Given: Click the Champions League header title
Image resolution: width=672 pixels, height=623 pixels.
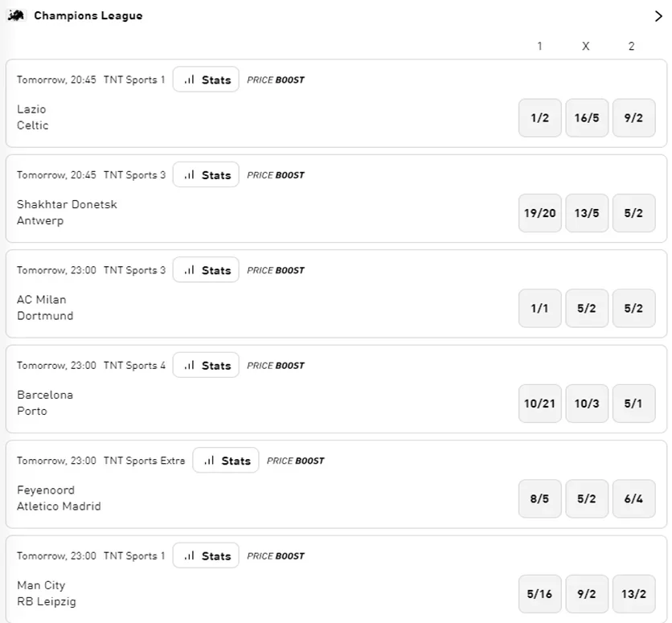Looking at the screenshot, I should tap(88, 16).
